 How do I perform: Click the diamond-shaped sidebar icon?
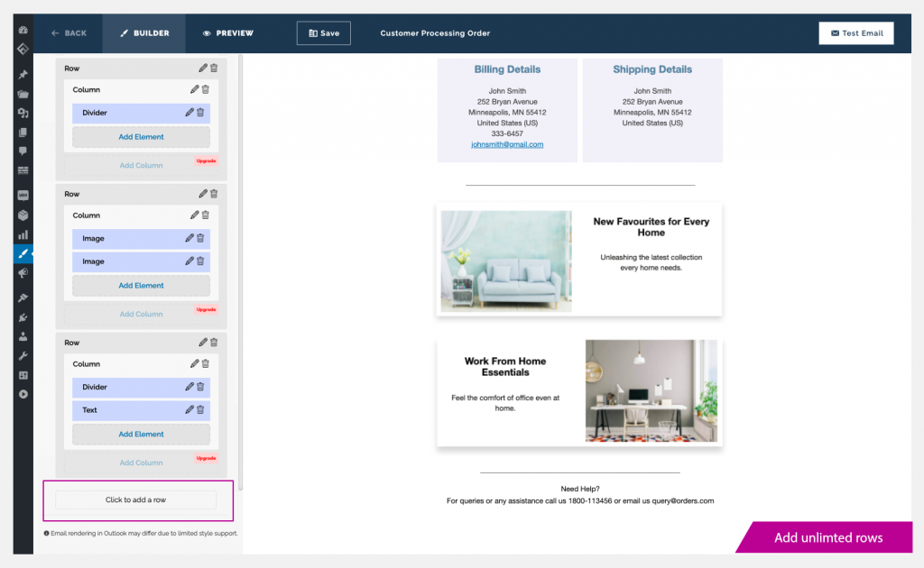[x=23, y=49]
